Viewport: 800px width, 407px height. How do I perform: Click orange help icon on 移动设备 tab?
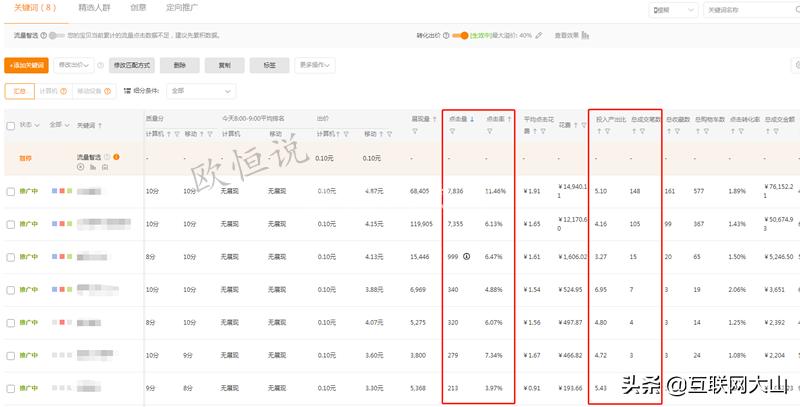pyautogui.click(x=108, y=91)
